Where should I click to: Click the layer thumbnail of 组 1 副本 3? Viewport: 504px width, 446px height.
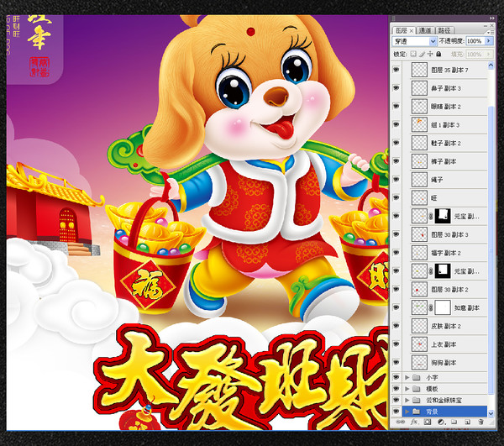coord(419,124)
